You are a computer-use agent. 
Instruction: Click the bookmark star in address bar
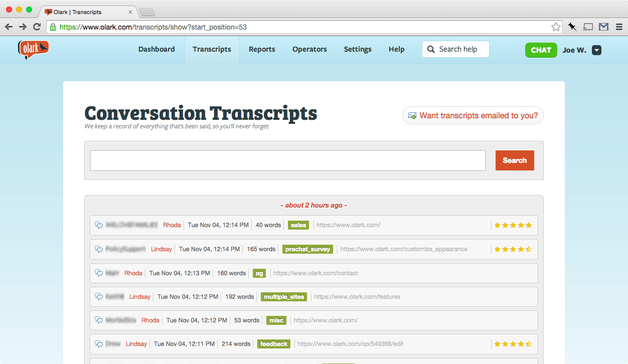coord(556,27)
